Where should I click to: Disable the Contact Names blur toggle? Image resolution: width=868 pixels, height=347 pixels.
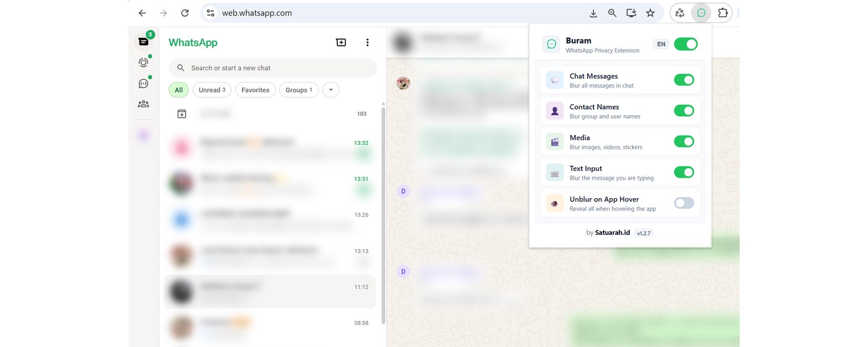[x=684, y=111]
